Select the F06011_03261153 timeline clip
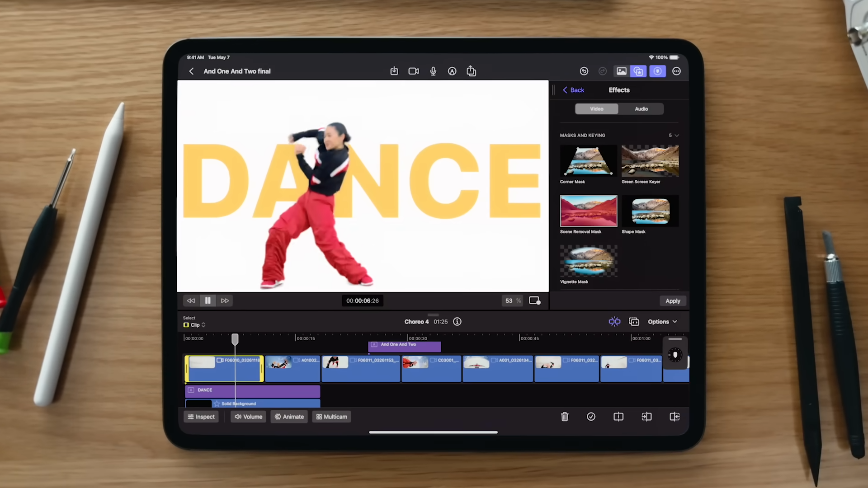This screenshot has height=488, width=868. coord(361,369)
